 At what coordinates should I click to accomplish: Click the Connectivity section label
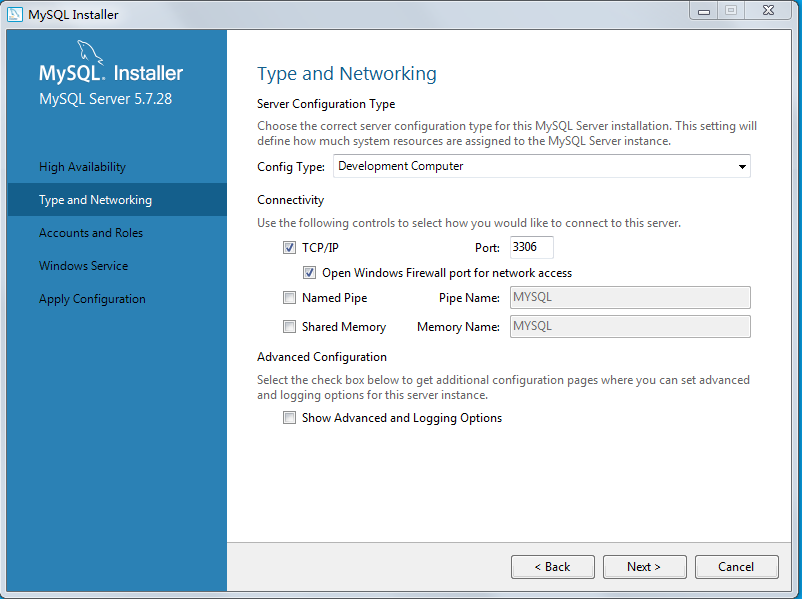[x=291, y=200]
